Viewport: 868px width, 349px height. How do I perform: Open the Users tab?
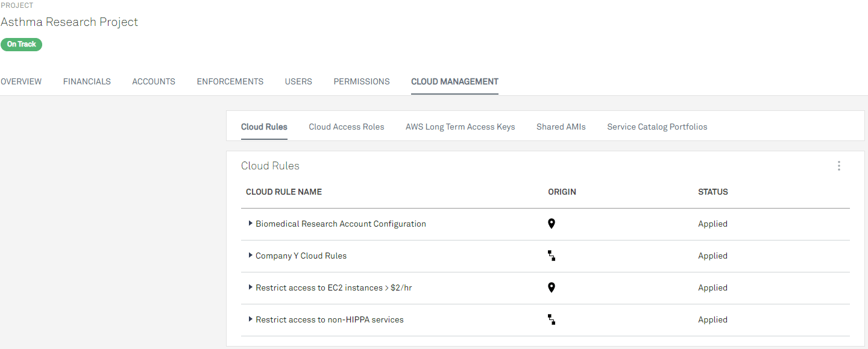pos(298,81)
